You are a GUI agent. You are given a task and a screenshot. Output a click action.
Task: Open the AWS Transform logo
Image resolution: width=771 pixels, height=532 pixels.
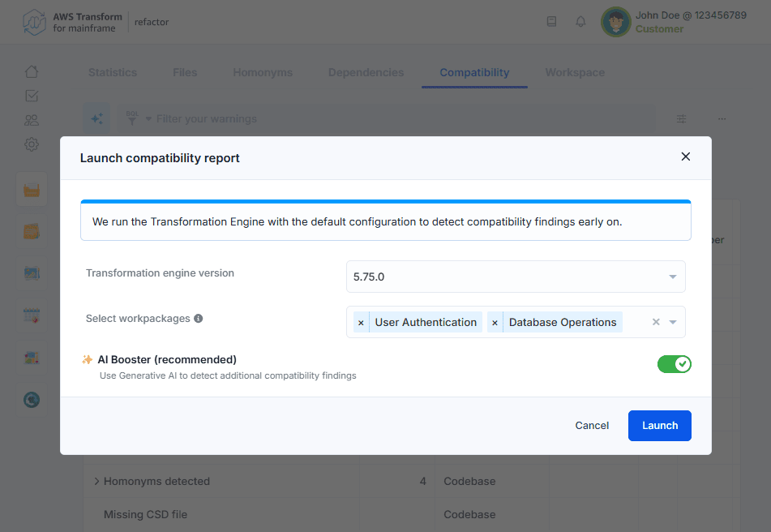(x=34, y=22)
